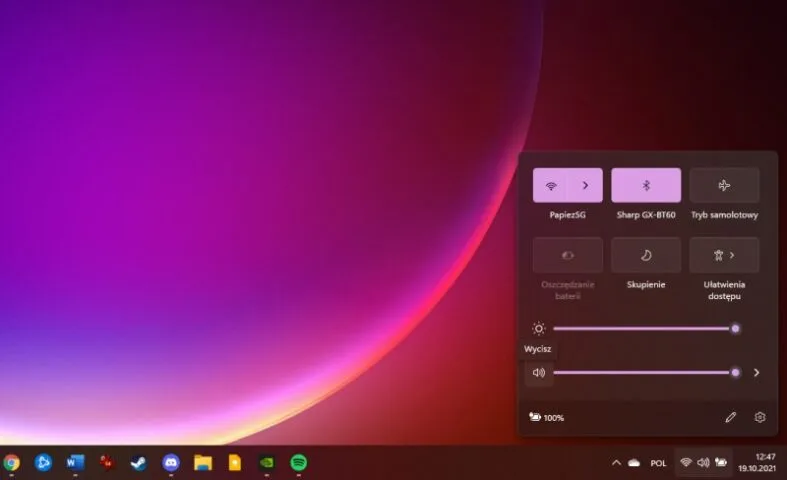Open the blue play-arrow taskbar app

coord(43,462)
